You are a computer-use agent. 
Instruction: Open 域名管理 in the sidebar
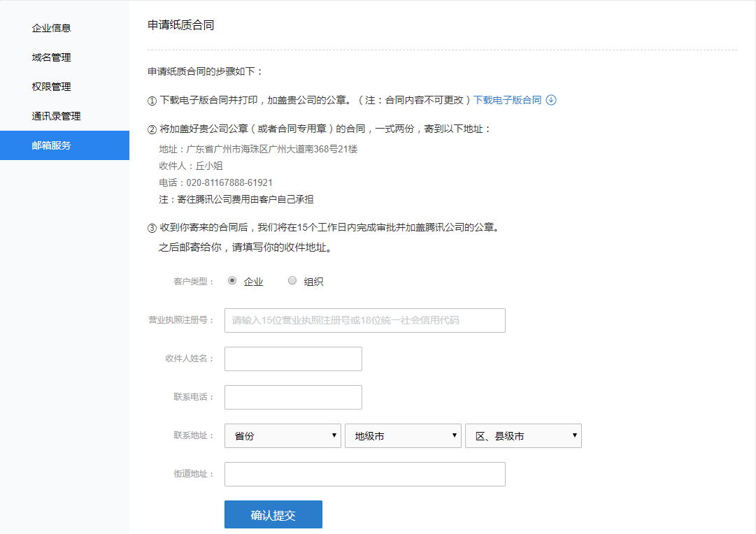click(51, 57)
